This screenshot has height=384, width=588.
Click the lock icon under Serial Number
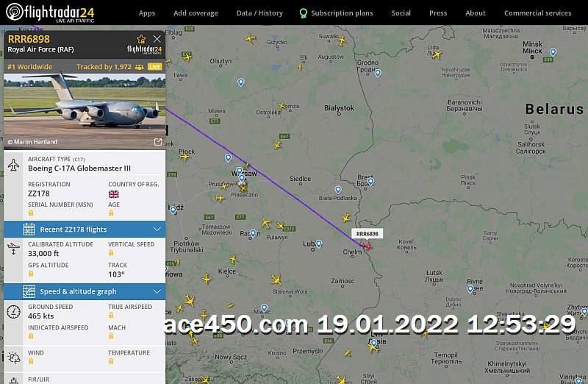(31, 213)
